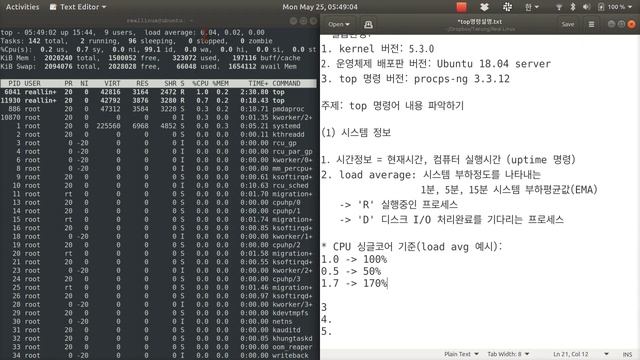Select the cpuhp/1 process row
This screenshot has width=640, height=360.
[x=158, y=211]
